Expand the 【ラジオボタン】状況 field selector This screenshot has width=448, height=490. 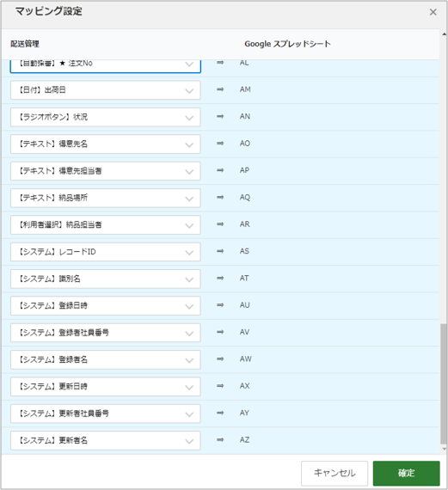(106, 117)
